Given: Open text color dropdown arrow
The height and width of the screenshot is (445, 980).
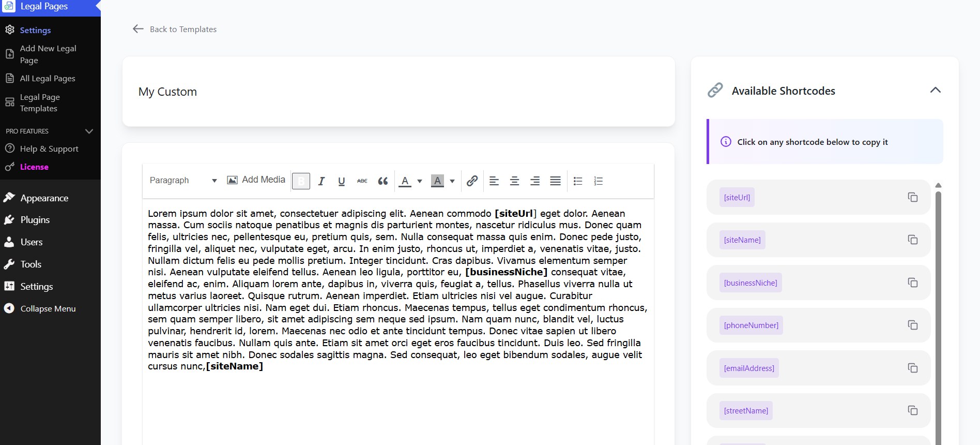Looking at the screenshot, I should 420,181.
